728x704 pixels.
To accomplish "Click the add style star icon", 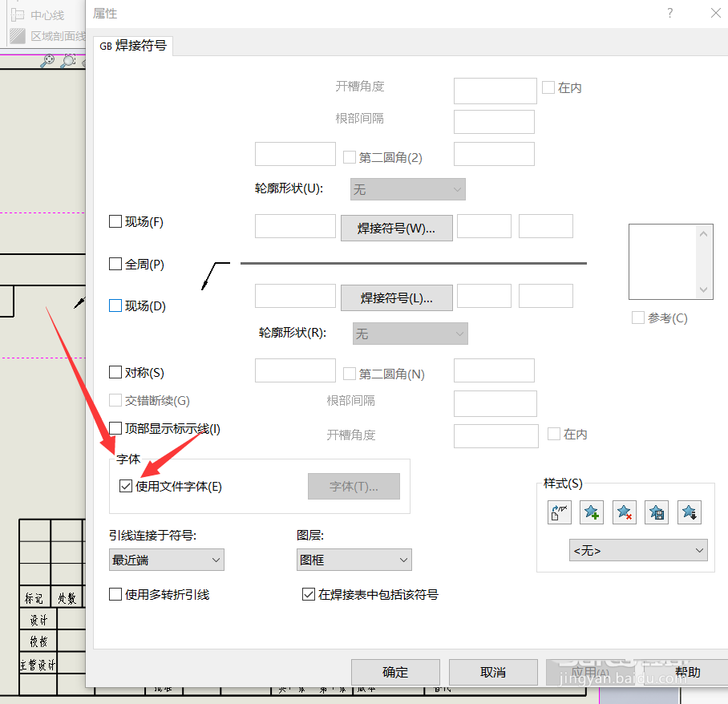I will pos(592,512).
